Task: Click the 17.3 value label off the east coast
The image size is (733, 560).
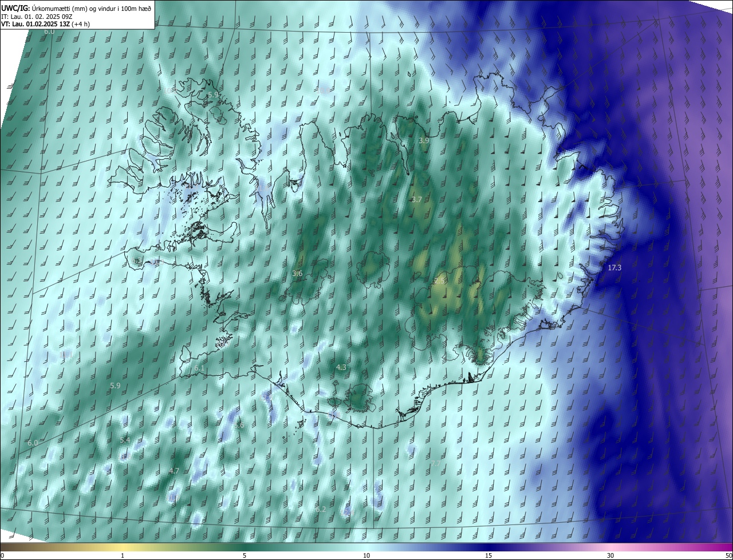Action: point(614,267)
